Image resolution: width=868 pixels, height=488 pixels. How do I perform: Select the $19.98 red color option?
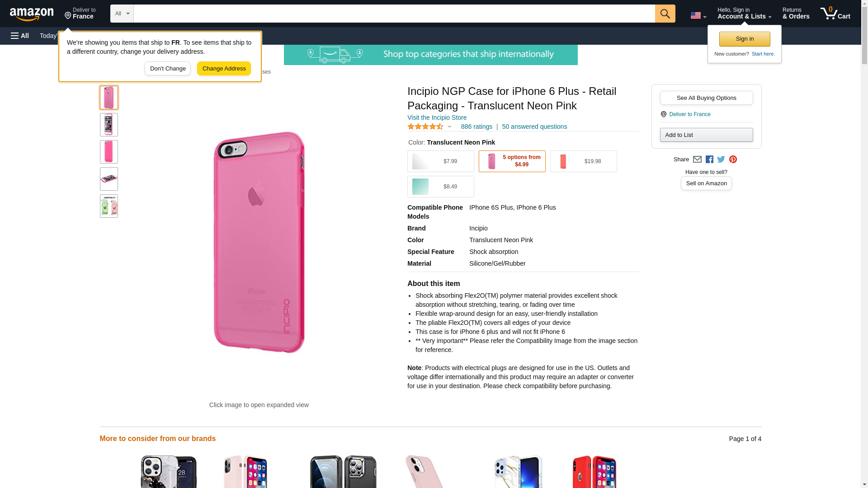tap(583, 161)
